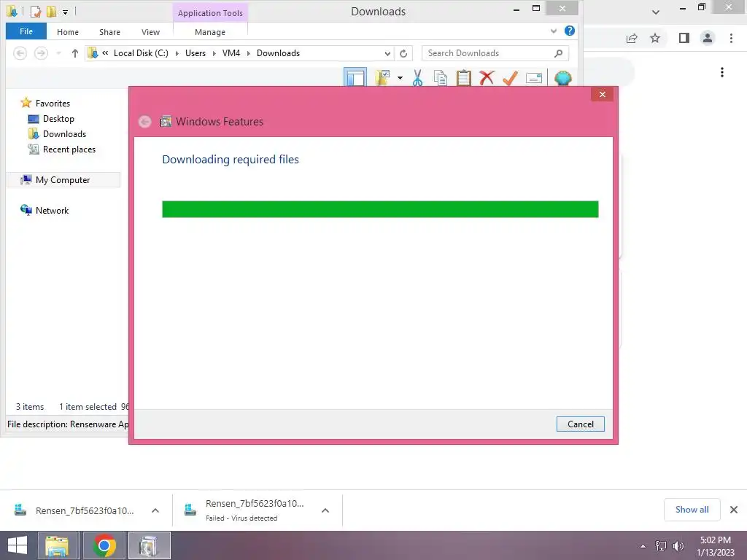
Task: Expand the arrow after VM4 in breadcrumb
Action: 248,53
